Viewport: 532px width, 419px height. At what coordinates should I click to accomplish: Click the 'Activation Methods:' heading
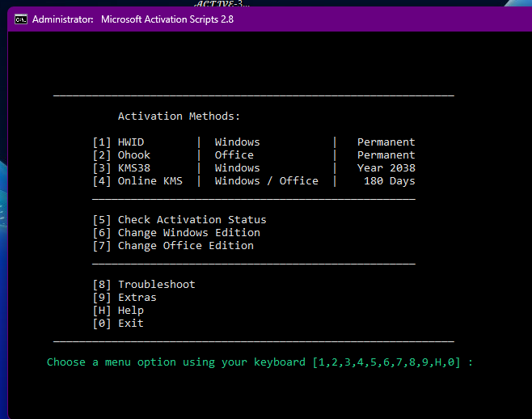[179, 116]
